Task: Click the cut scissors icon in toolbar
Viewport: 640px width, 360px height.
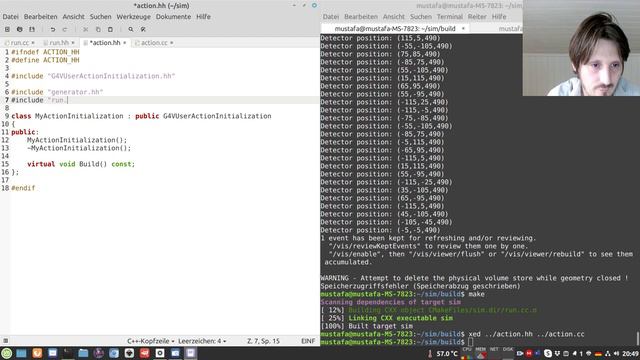Action: (x=85, y=29)
